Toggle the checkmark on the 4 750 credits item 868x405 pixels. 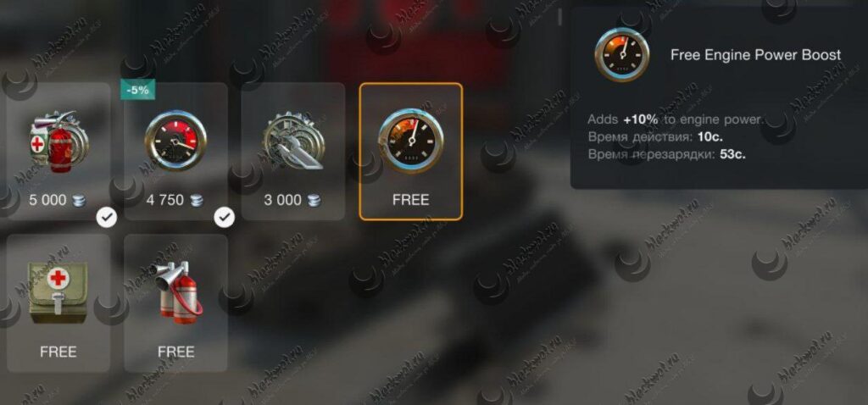click(x=224, y=218)
